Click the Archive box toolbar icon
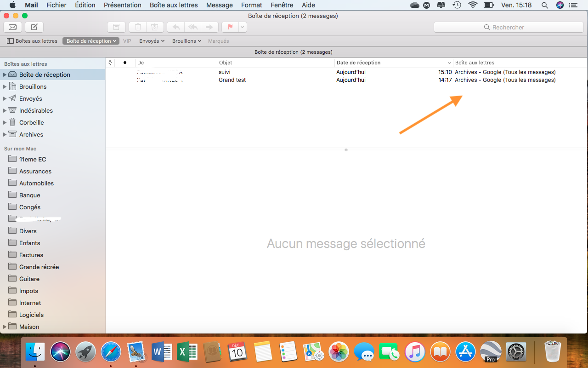 [x=116, y=27]
